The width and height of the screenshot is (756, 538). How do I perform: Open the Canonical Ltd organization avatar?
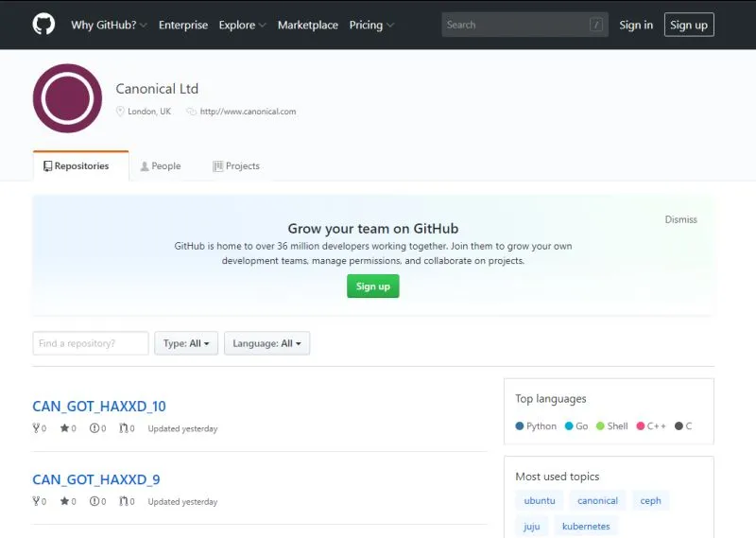click(x=67, y=98)
